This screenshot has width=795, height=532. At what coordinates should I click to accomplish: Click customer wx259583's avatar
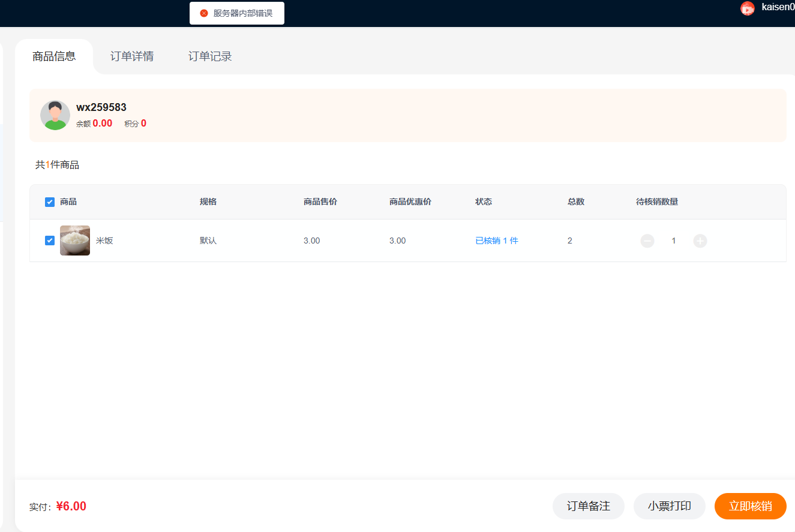[55, 115]
